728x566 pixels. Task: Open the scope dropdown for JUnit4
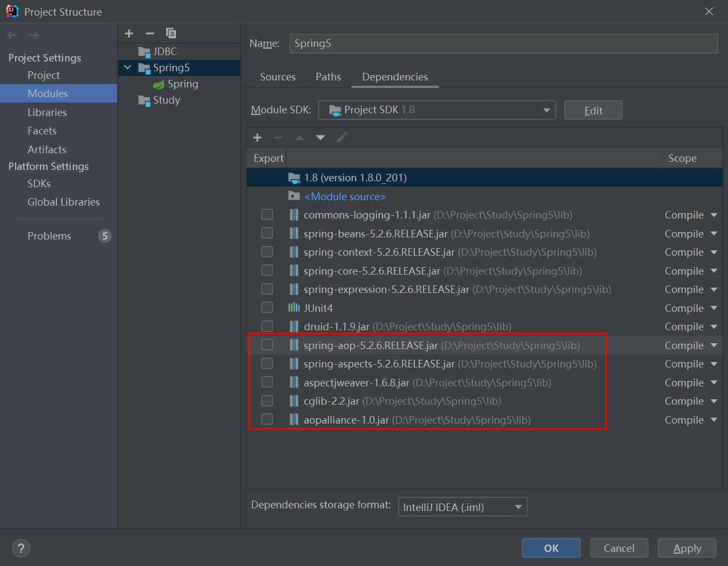pyautogui.click(x=714, y=308)
